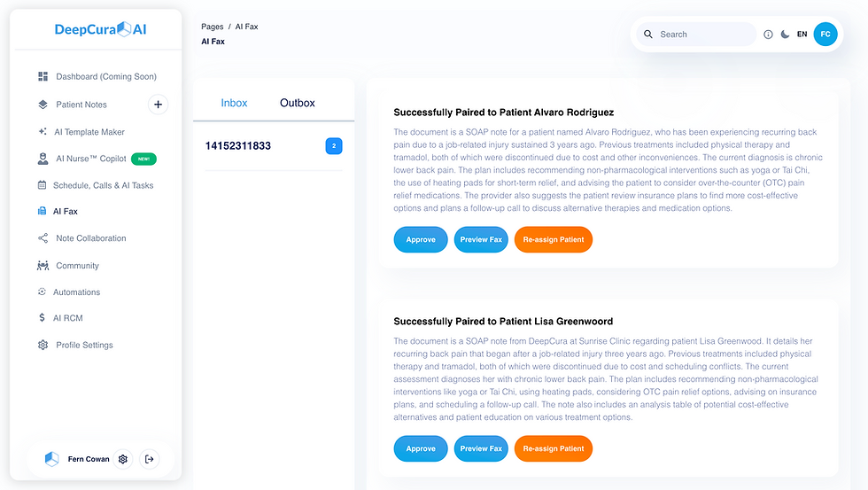Open the gear icon beside Fern Cowan
The height and width of the screenshot is (490, 868).
tap(123, 459)
